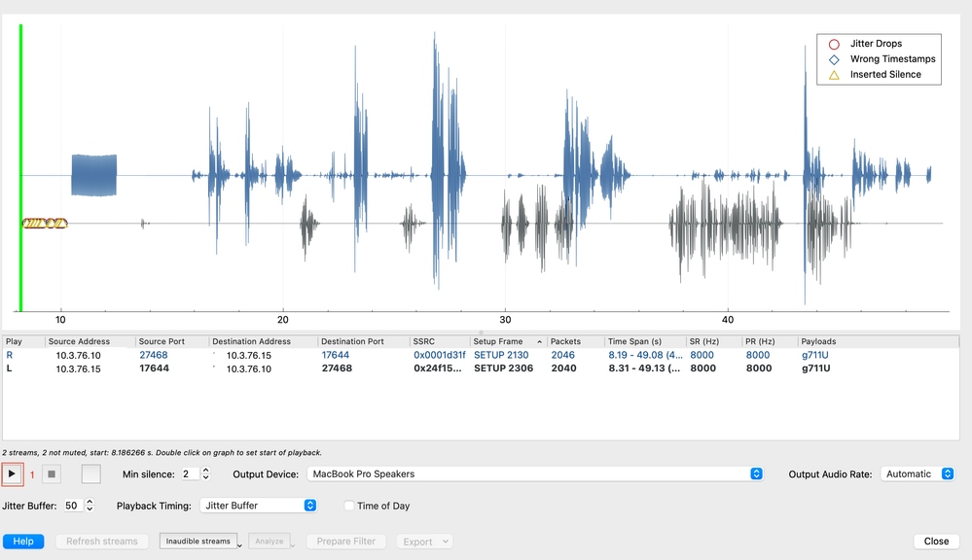Viewport: 972px width, 560px height.
Task: Open the Output Device dropdown
Action: [535, 474]
